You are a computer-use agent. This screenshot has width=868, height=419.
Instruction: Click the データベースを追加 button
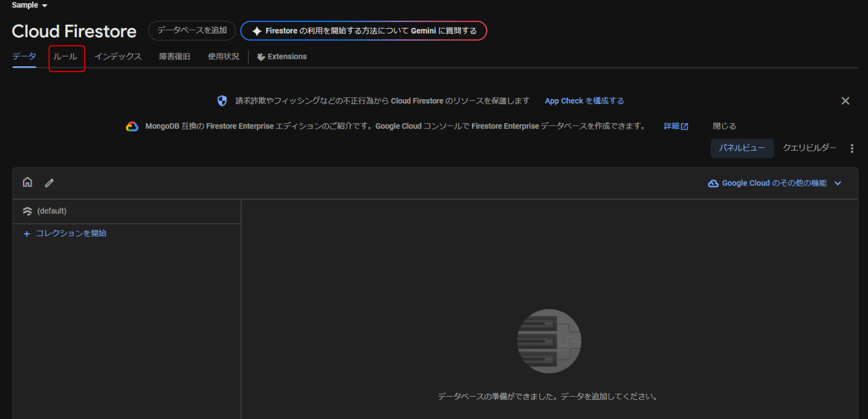click(x=192, y=30)
